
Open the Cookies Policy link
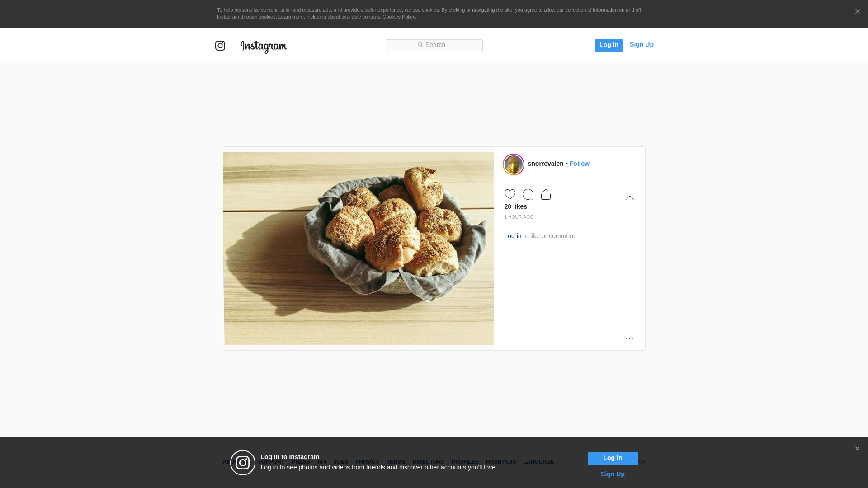pyautogui.click(x=399, y=17)
